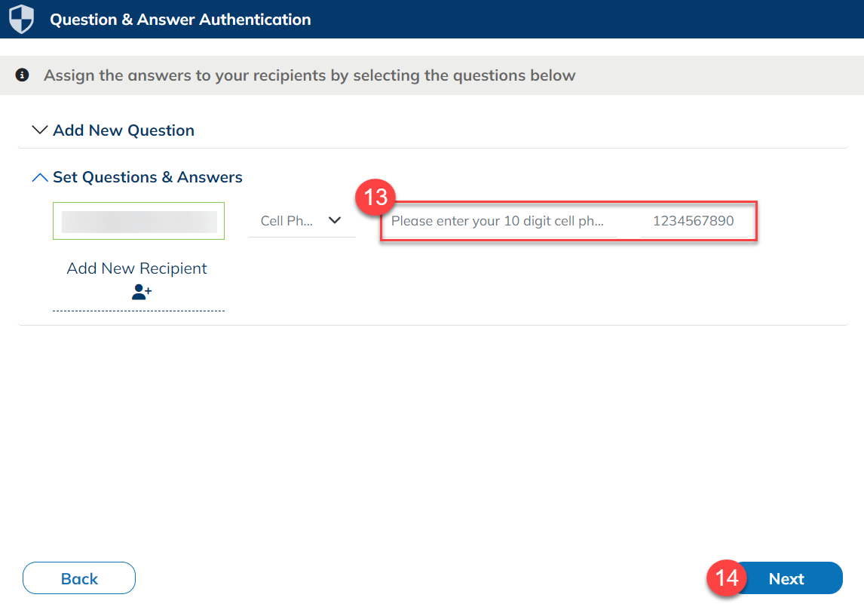
Task: Click the red callout badge numbered 13
Action: pos(375,197)
